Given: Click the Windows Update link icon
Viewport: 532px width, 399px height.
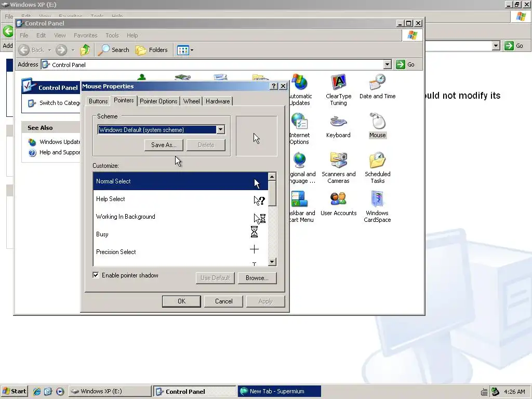Looking at the screenshot, I should pyautogui.click(x=32, y=142).
